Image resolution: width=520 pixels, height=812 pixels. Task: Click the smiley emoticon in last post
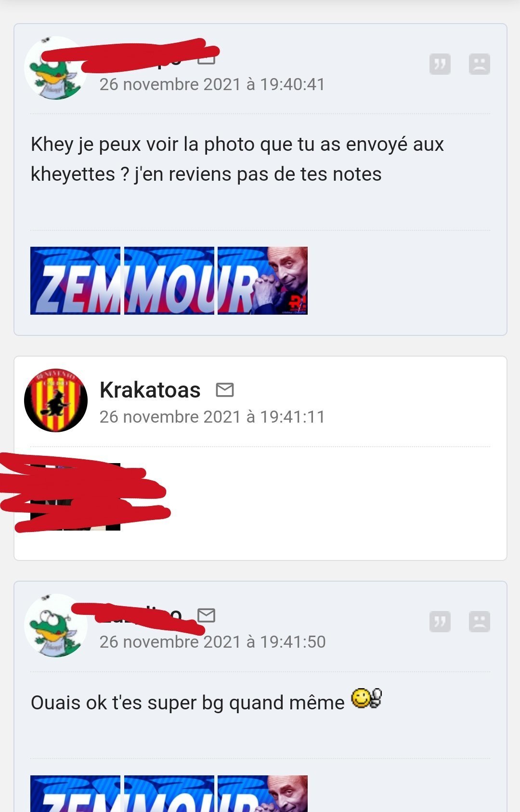point(366,699)
